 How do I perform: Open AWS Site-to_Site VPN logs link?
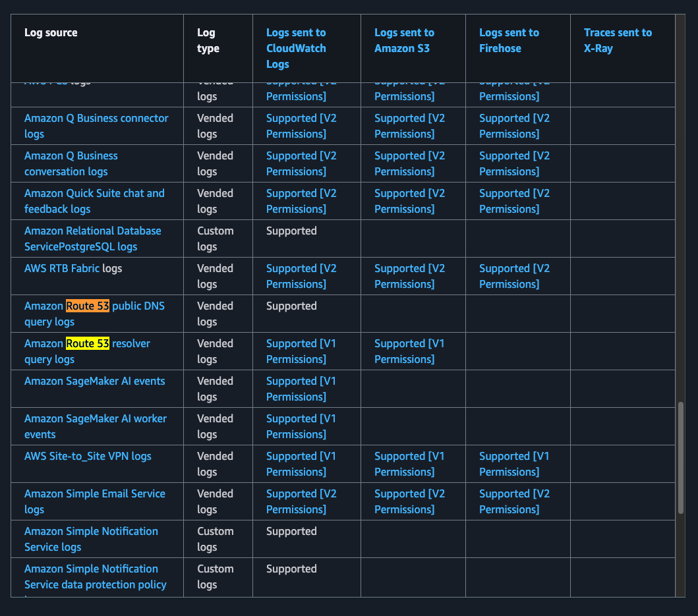[x=88, y=456]
